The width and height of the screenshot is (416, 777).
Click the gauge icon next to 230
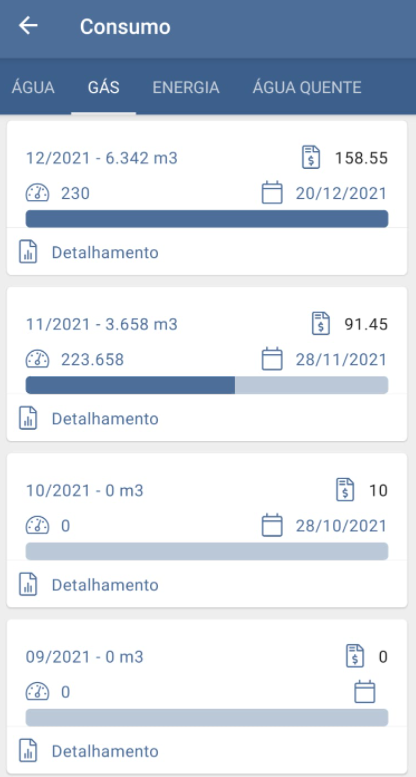click(x=37, y=193)
